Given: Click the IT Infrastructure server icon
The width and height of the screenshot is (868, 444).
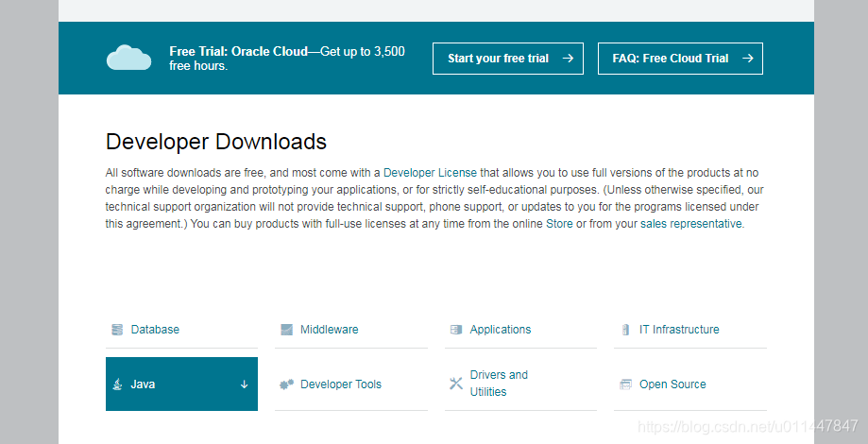Looking at the screenshot, I should [625, 330].
